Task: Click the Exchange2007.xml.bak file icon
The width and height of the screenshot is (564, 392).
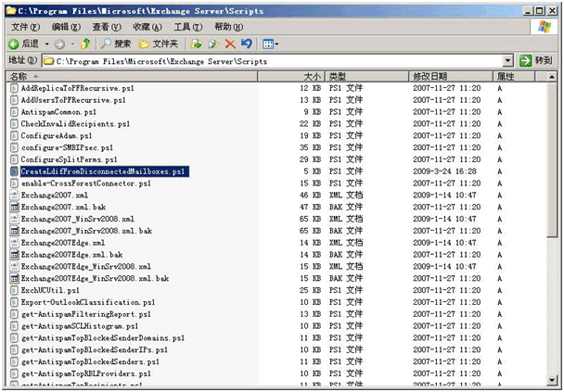Action: [x=14, y=207]
